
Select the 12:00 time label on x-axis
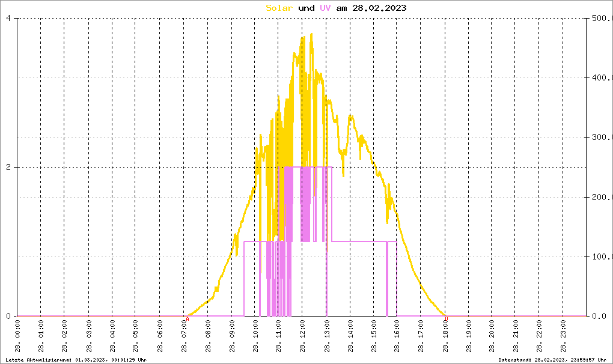pyautogui.click(x=302, y=336)
